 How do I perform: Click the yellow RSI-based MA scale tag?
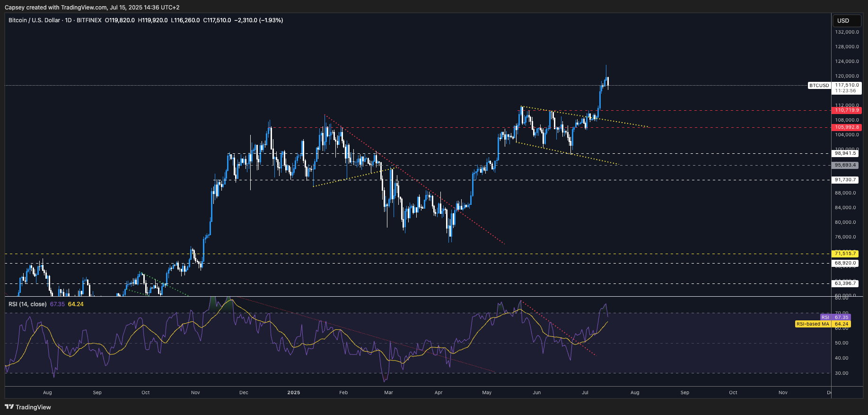pyautogui.click(x=822, y=324)
